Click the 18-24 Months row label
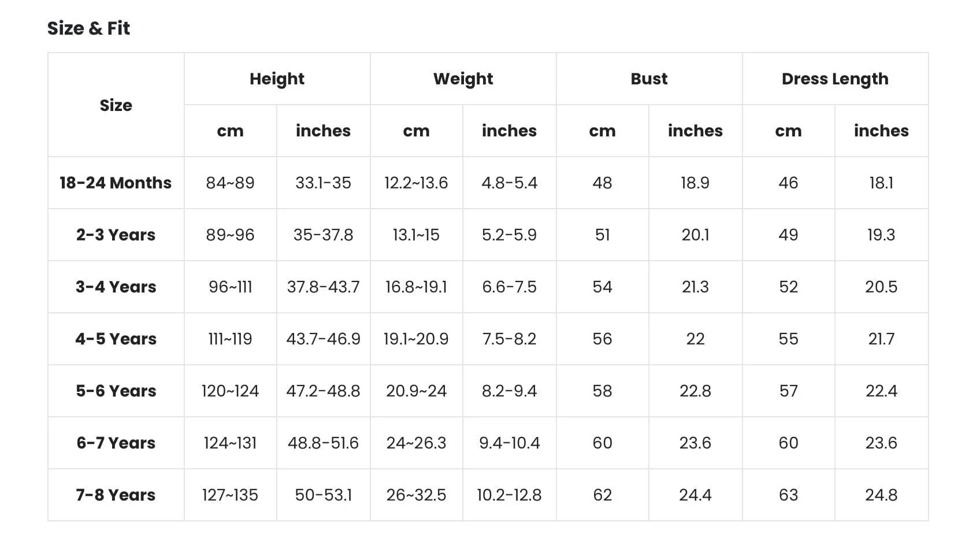This screenshot has height=559, width=980. click(116, 183)
